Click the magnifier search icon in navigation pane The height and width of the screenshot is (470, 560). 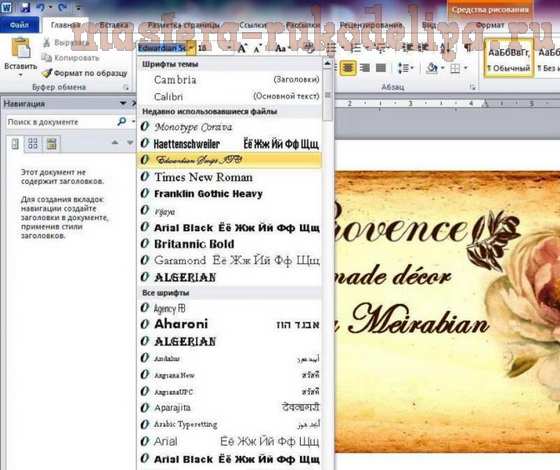(122, 122)
